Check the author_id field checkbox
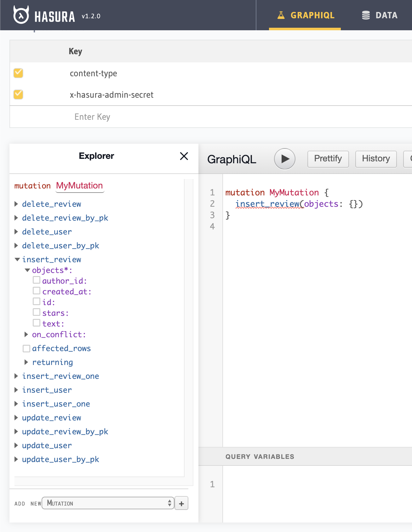This screenshot has height=532, width=412. coord(37,280)
